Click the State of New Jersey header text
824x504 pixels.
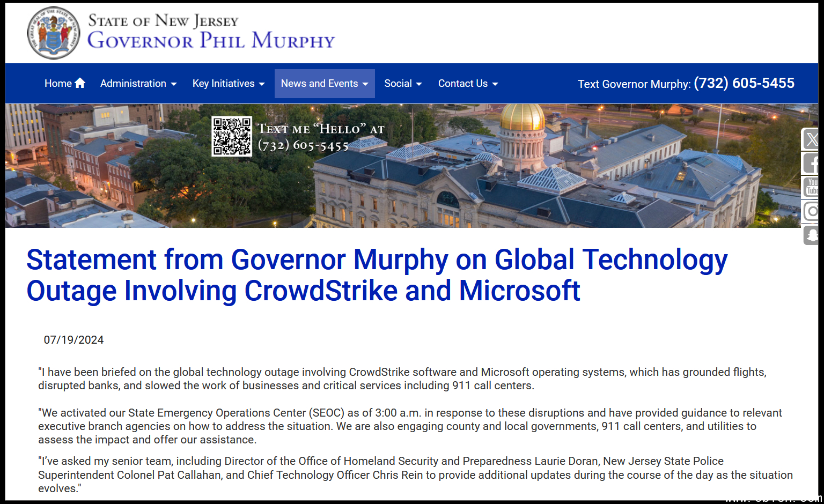point(163,21)
